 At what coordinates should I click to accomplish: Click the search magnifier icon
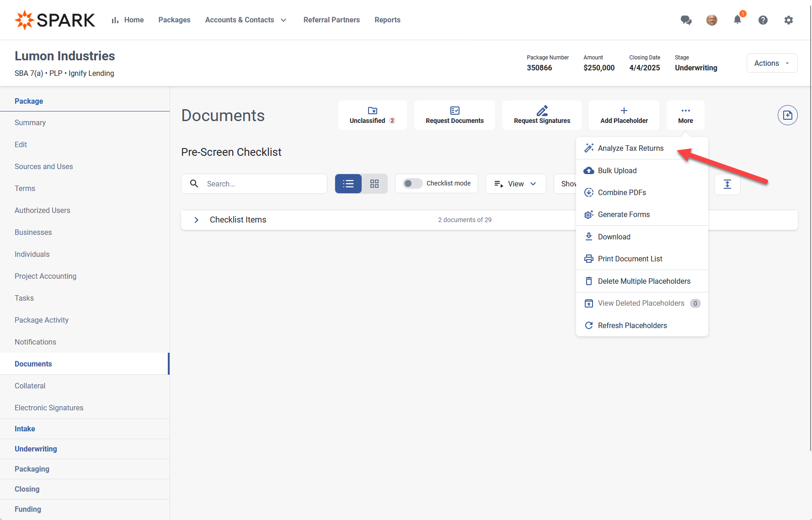194,184
